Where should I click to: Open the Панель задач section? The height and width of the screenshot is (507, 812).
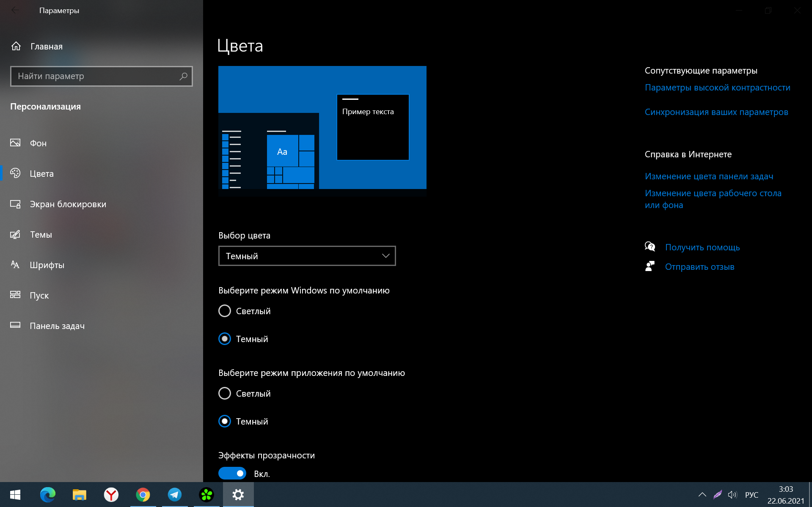pyautogui.click(x=102, y=326)
